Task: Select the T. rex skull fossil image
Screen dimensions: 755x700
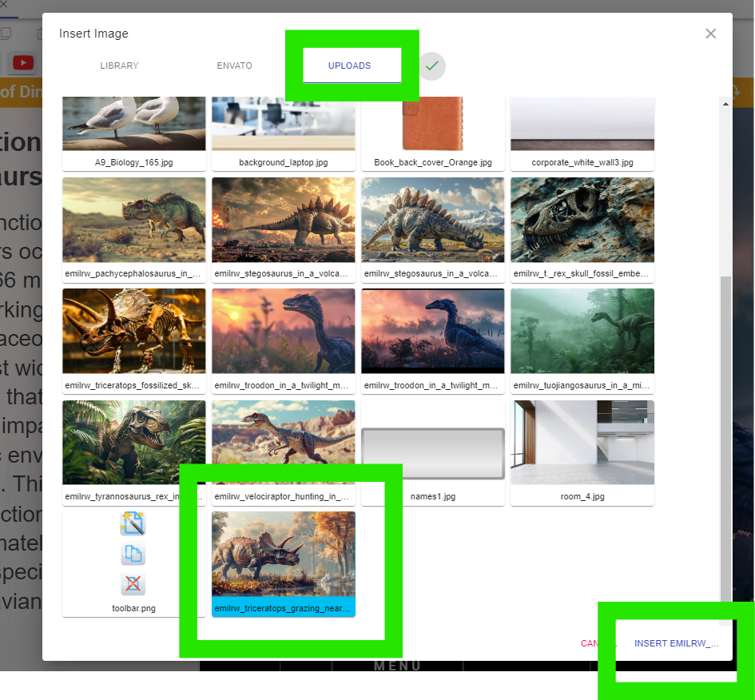Action: (x=582, y=229)
